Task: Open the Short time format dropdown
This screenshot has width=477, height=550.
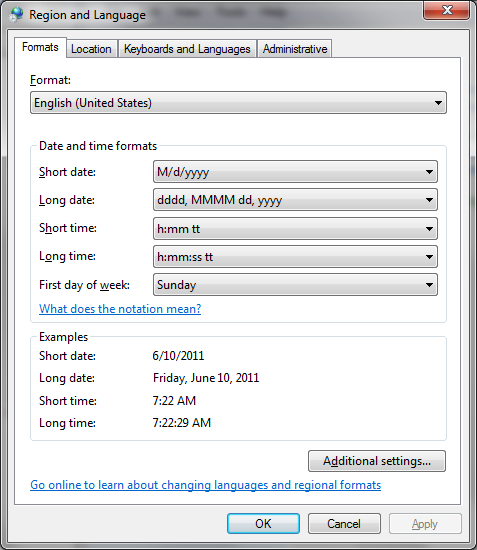Action: pyautogui.click(x=295, y=229)
